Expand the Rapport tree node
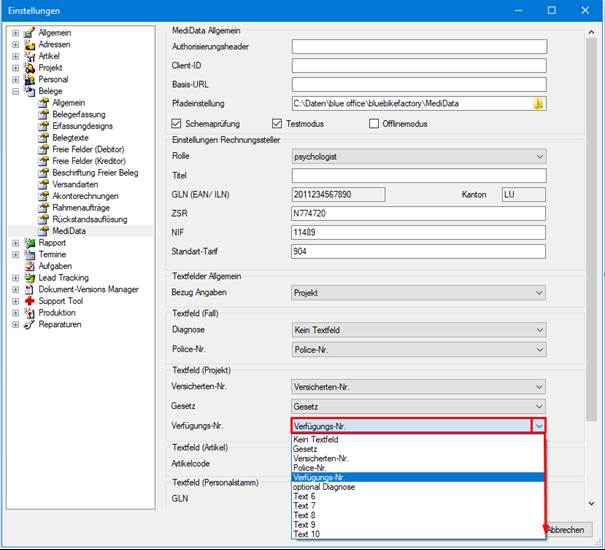Screen dimensions: 605x550 (15, 243)
